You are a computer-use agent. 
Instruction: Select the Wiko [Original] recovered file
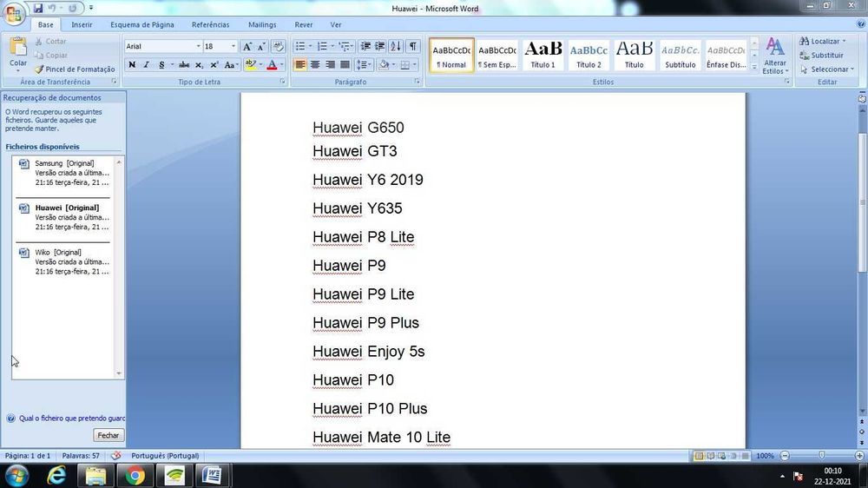click(63, 261)
